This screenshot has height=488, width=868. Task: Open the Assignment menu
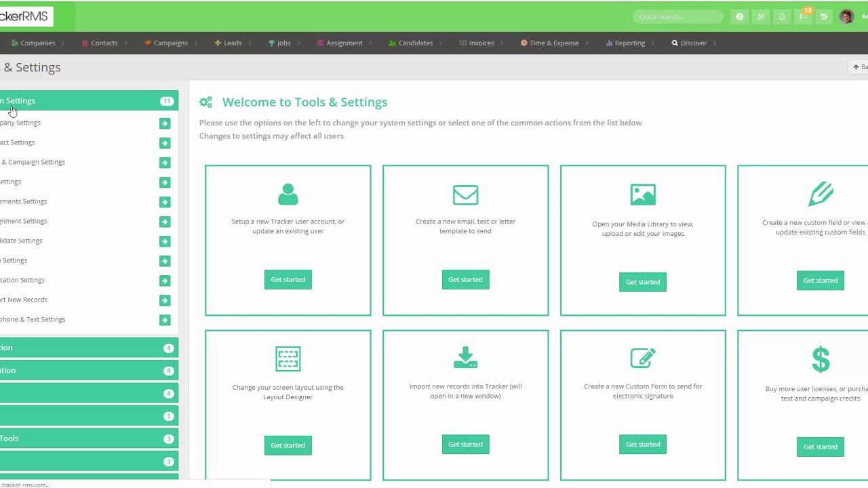344,43
